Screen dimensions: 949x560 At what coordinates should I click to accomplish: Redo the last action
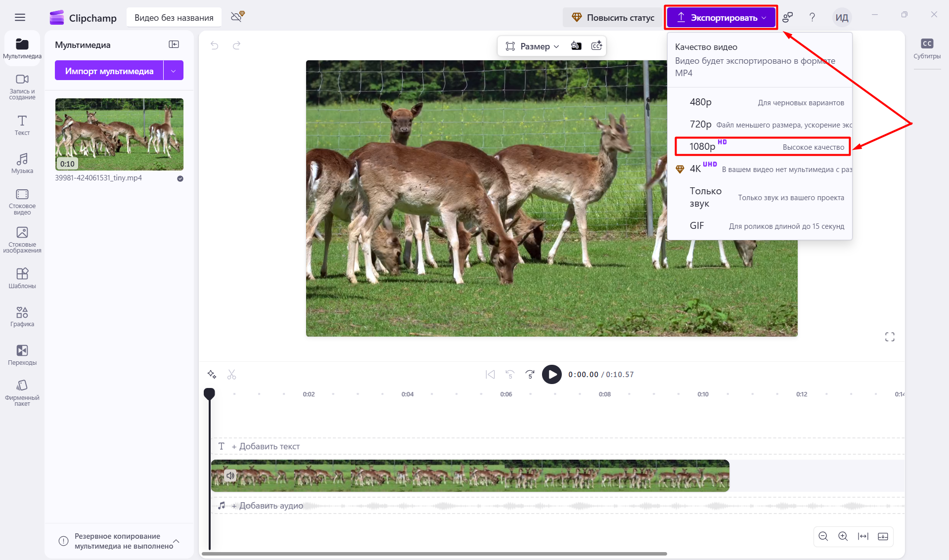point(236,45)
